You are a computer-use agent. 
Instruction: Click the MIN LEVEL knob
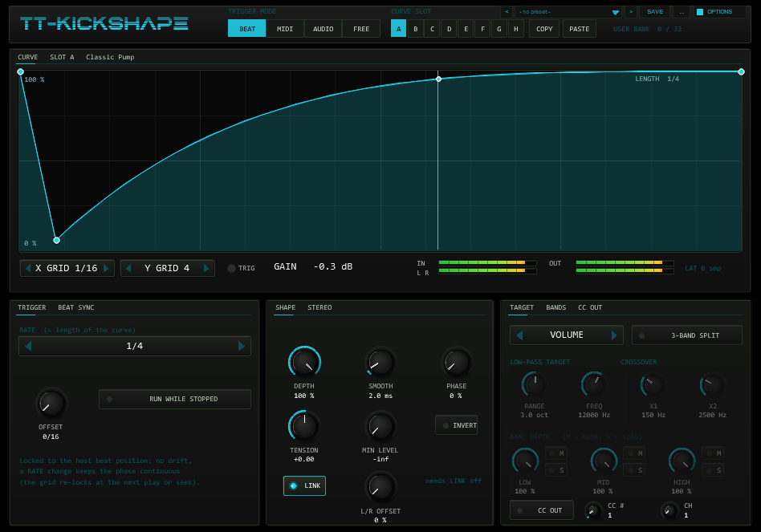(x=380, y=427)
